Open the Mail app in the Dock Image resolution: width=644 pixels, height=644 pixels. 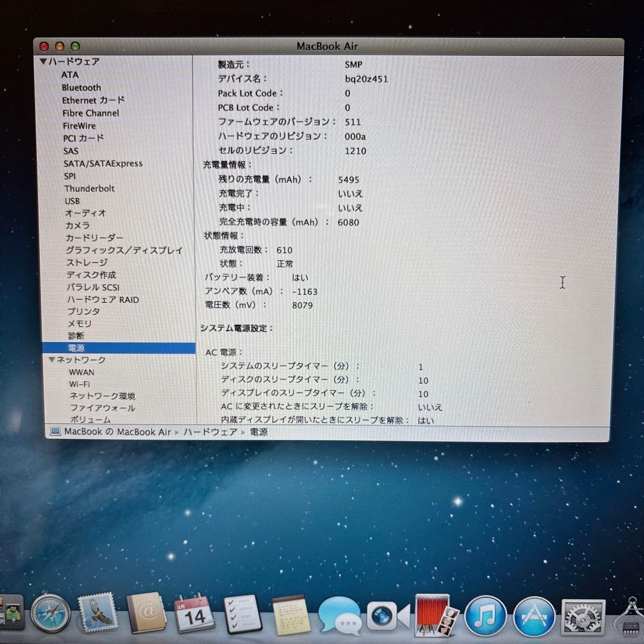coord(98,613)
